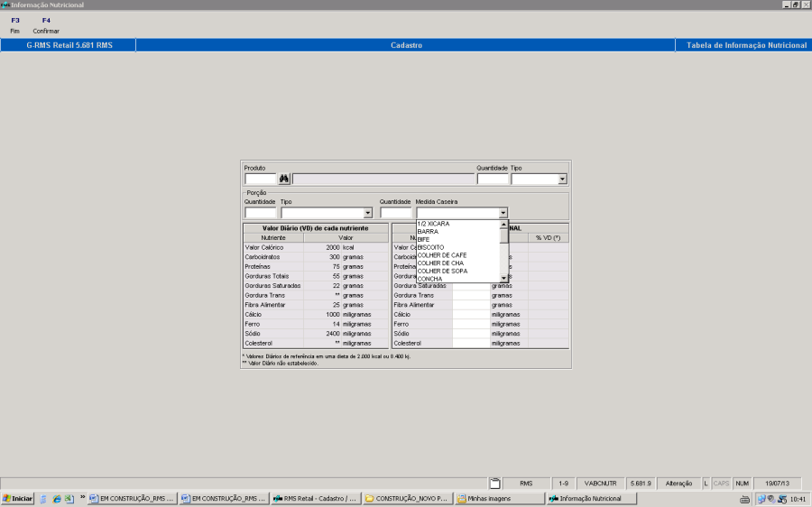Select COLHER DE CHA option
The width and height of the screenshot is (812, 507).
point(457,263)
